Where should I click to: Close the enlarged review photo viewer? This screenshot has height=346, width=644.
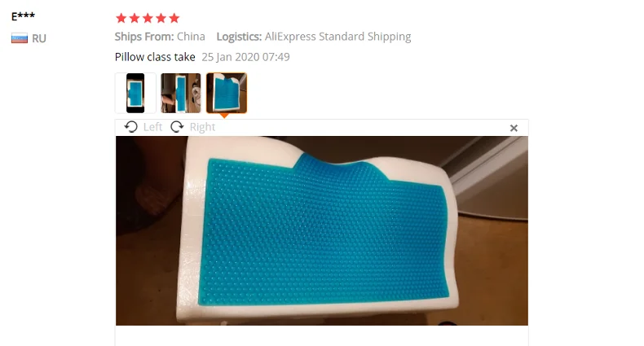(x=514, y=128)
